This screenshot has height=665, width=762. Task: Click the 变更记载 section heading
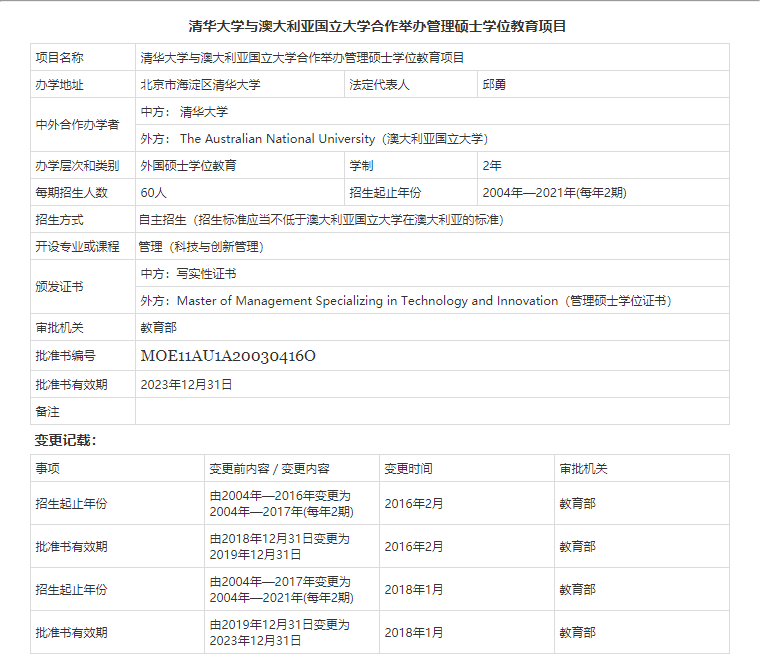pyautogui.click(x=65, y=440)
